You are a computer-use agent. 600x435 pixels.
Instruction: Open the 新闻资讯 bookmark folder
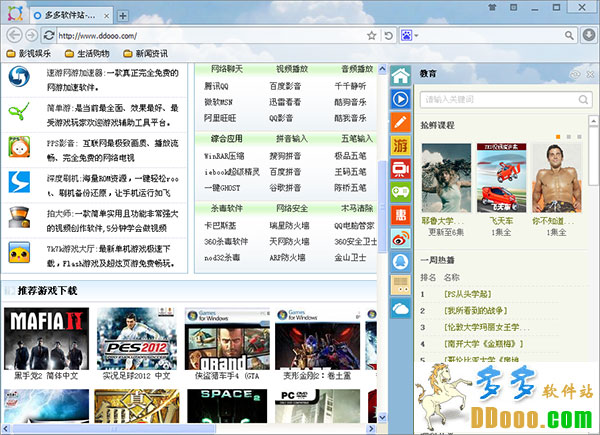(x=146, y=54)
